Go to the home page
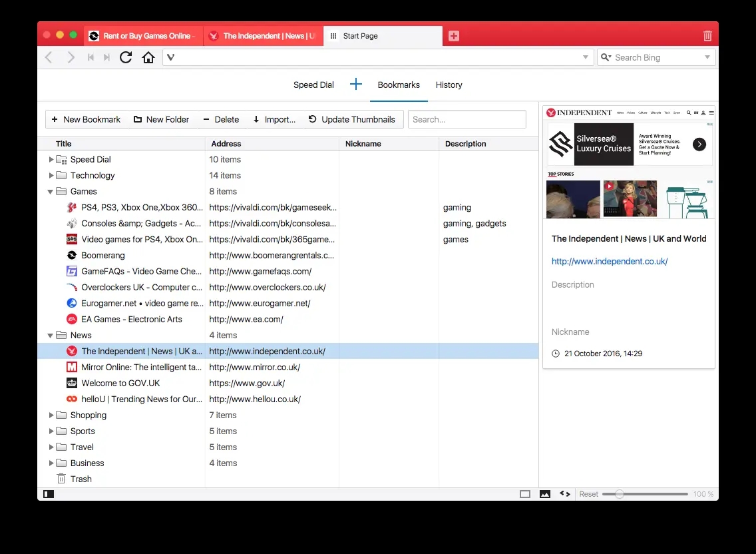The image size is (756, 554). coord(148,57)
